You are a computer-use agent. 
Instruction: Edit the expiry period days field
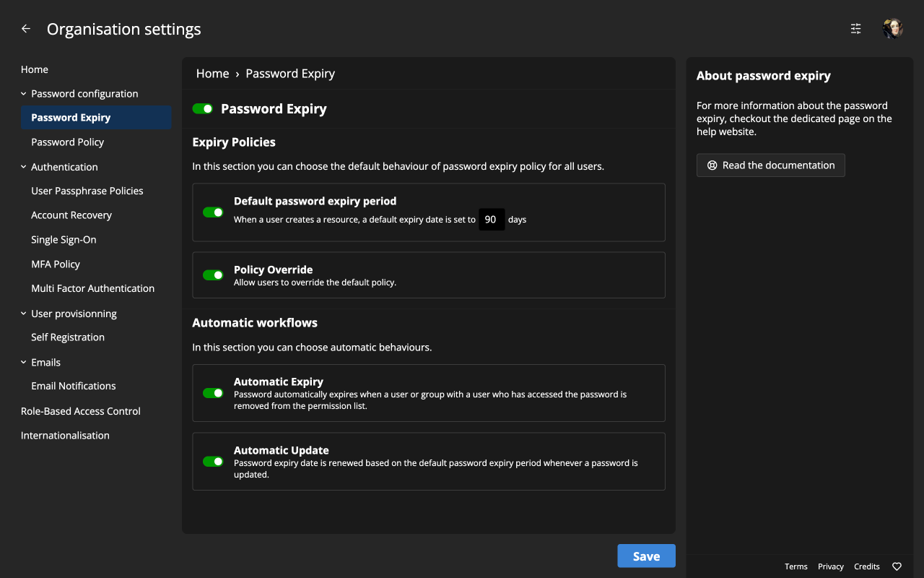(x=492, y=219)
